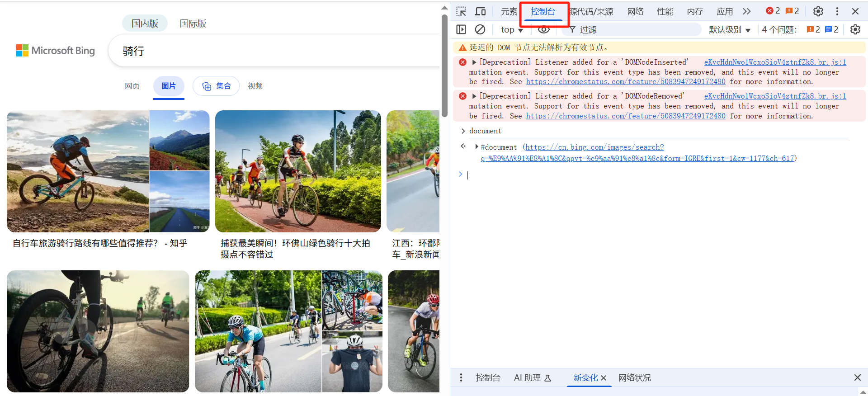Open the 江西 环鄱 cycling thumbnail

[x=413, y=171]
